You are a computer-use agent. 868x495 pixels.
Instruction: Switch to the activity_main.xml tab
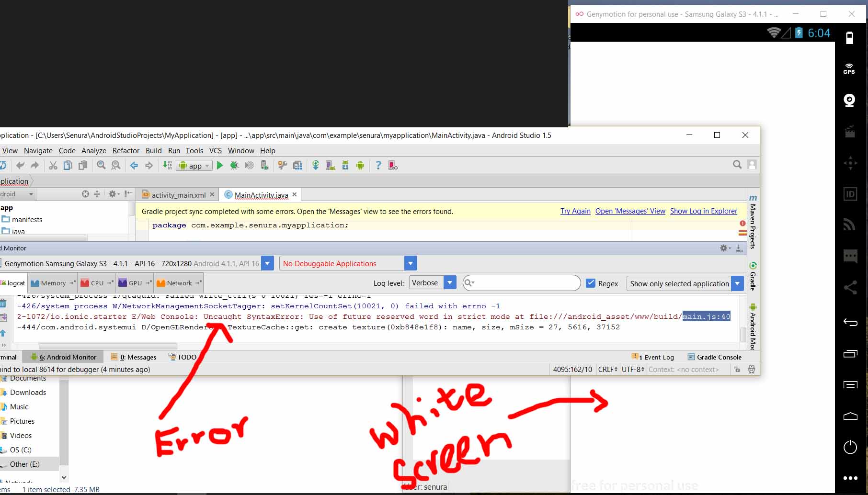pyautogui.click(x=178, y=195)
